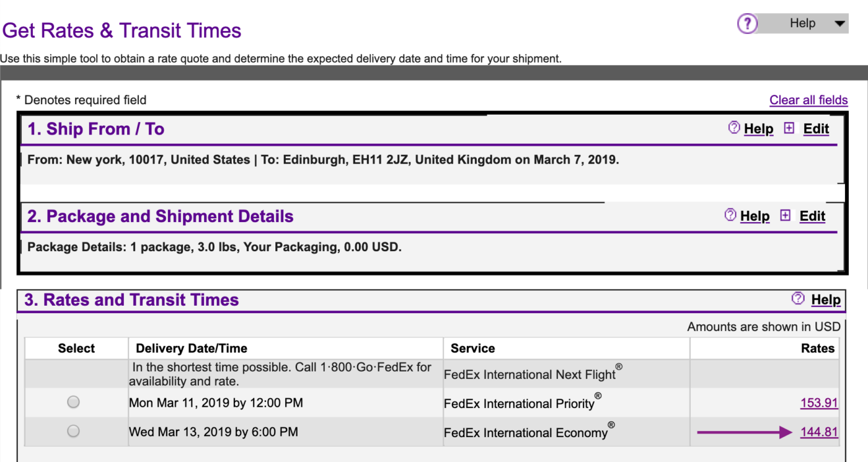This screenshot has width=868, height=462.
Task: Open the 144.81 Economy rate link
Action: pyautogui.click(x=820, y=430)
